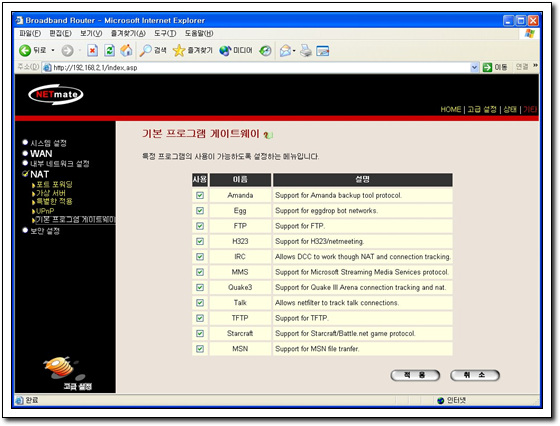Click the Internet zone globe in status bar
The width and height of the screenshot is (560, 426).
click(x=441, y=401)
